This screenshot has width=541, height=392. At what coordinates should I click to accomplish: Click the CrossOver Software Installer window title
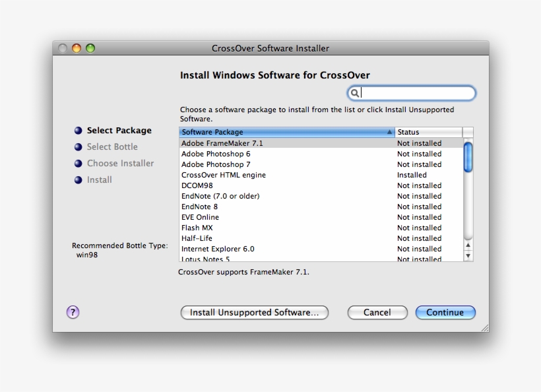[x=270, y=48]
